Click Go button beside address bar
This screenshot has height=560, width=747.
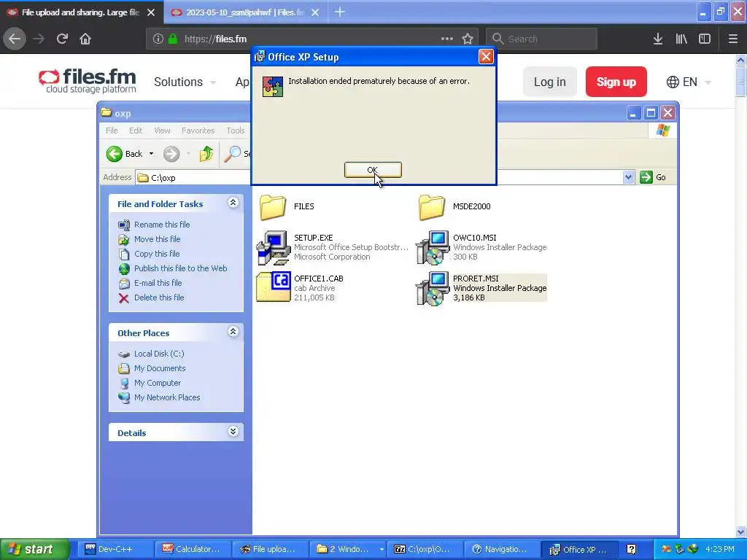coord(653,177)
